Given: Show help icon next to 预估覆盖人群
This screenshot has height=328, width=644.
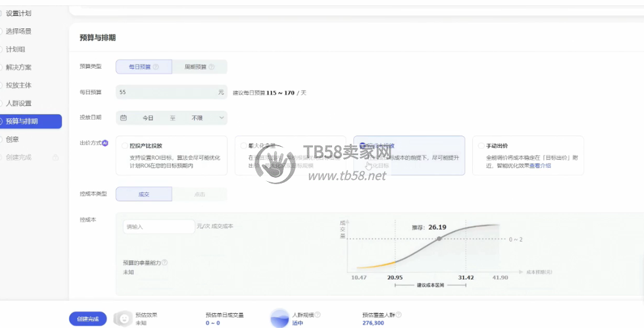Looking at the screenshot, I should coord(398,315).
